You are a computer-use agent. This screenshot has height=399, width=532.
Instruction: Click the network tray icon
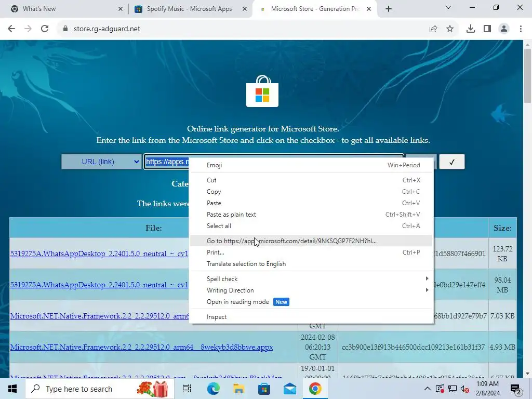tap(453, 389)
